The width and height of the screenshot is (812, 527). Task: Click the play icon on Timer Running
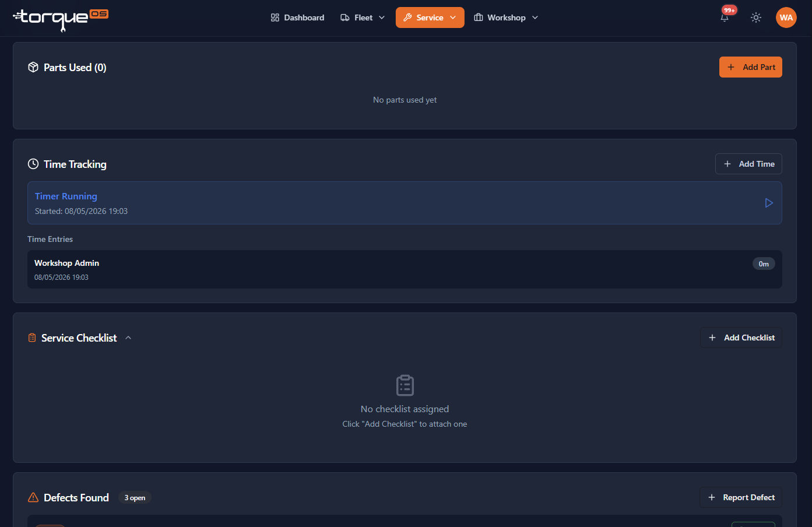click(769, 203)
